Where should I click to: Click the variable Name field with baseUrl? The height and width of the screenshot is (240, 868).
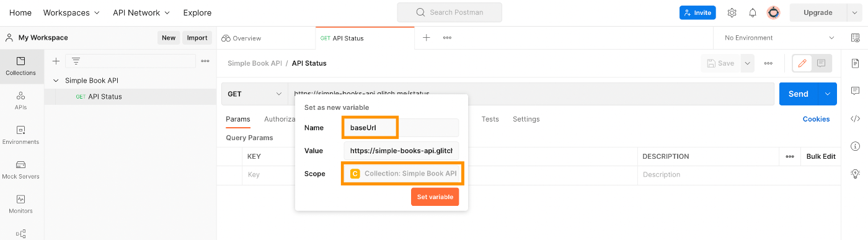point(401,128)
